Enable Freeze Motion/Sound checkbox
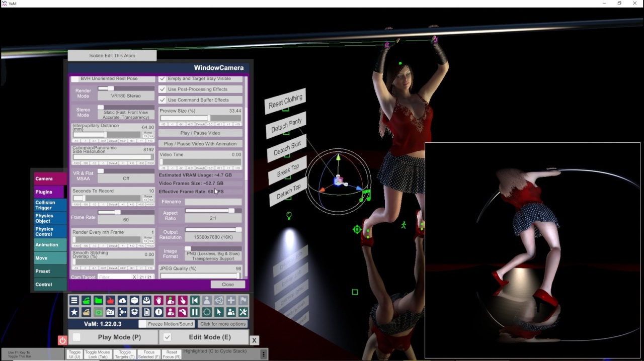Image resolution: width=644 pixels, height=361 pixels. tap(142, 324)
